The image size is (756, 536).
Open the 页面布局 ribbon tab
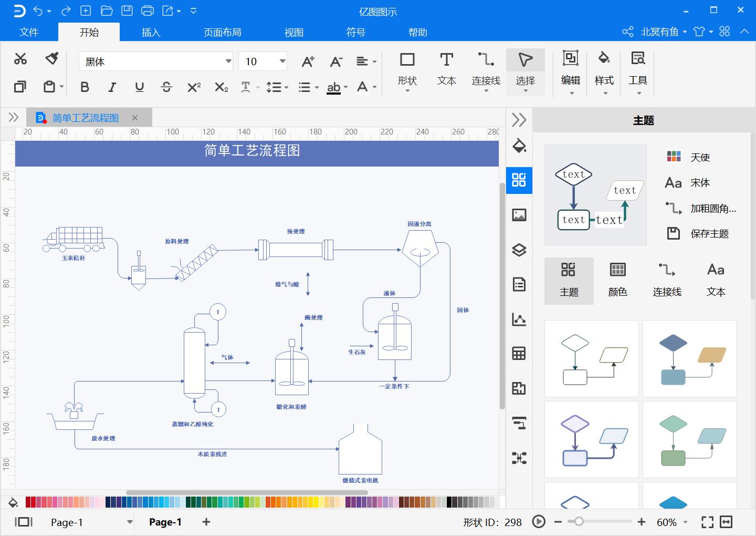pyautogui.click(x=222, y=33)
